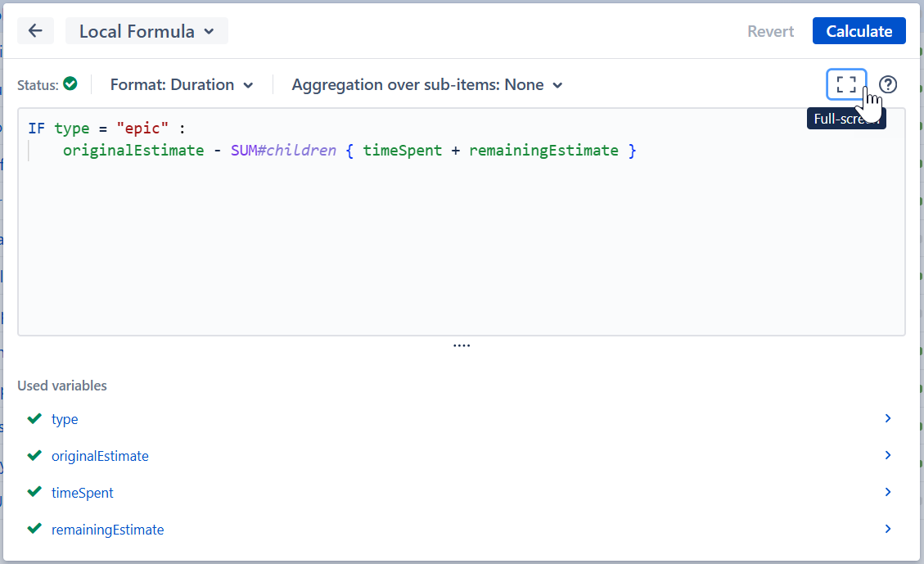924x564 pixels.
Task: Open help via the question mark icon
Action: [887, 84]
